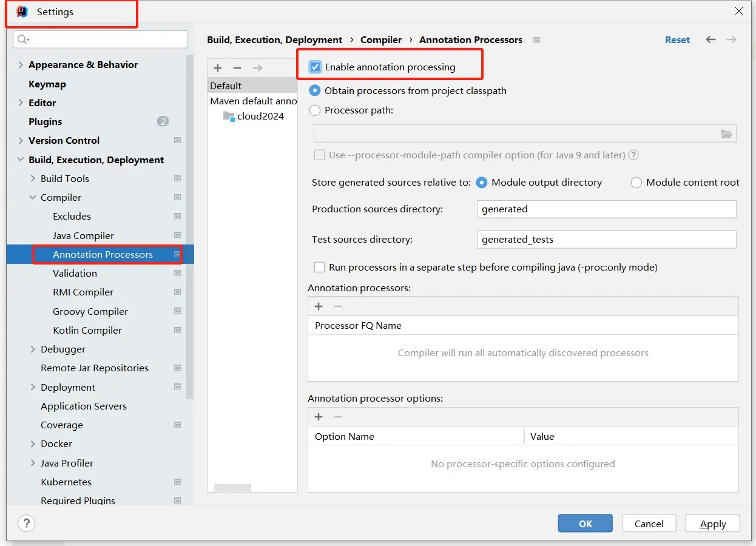
Task: Select the Module content root radio button
Action: tap(636, 182)
